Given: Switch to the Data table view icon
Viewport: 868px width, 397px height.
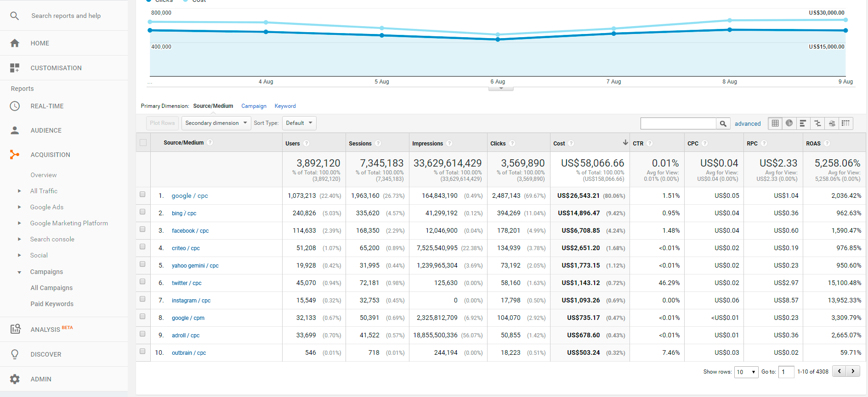Looking at the screenshot, I should point(775,123).
